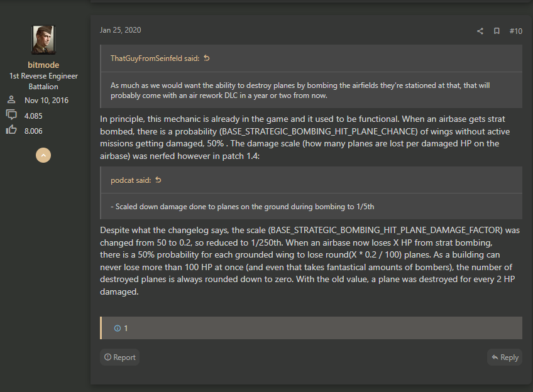This screenshot has height=392, width=533.
Task: Click the share icon on post #10
Action: (x=480, y=31)
